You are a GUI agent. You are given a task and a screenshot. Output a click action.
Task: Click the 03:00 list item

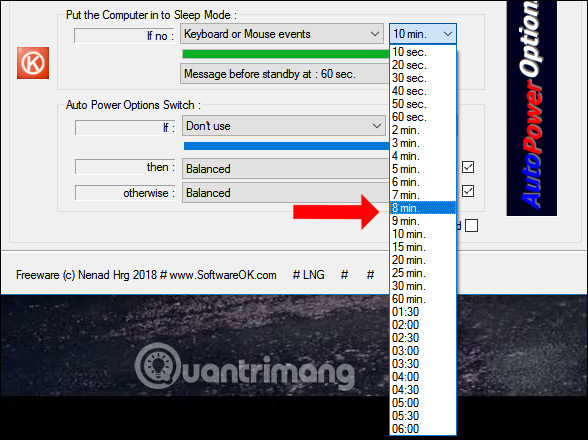423,351
